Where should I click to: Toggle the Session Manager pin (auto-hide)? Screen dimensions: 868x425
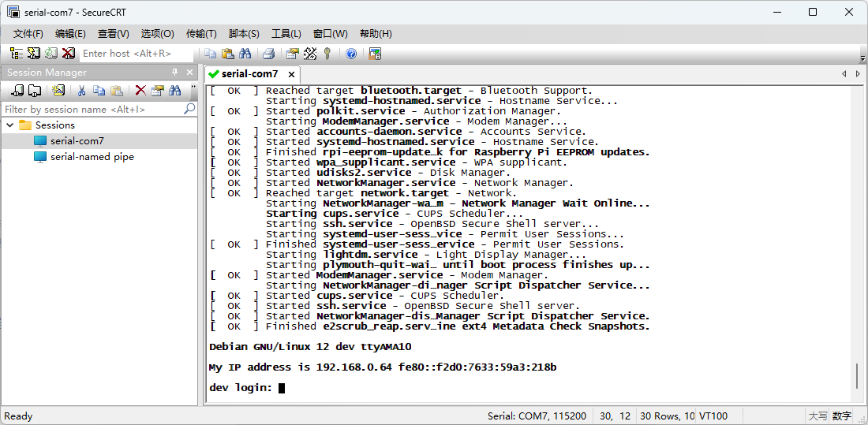[x=175, y=72]
